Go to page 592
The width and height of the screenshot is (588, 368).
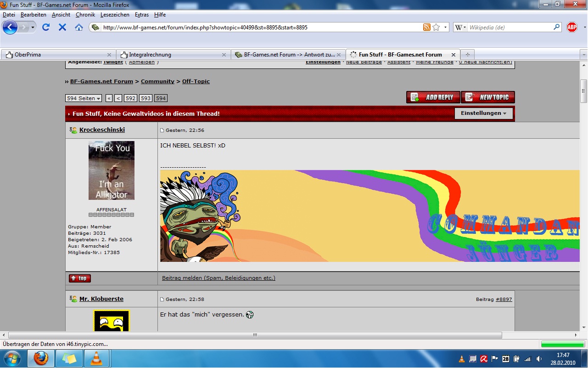(x=131, y=98)
